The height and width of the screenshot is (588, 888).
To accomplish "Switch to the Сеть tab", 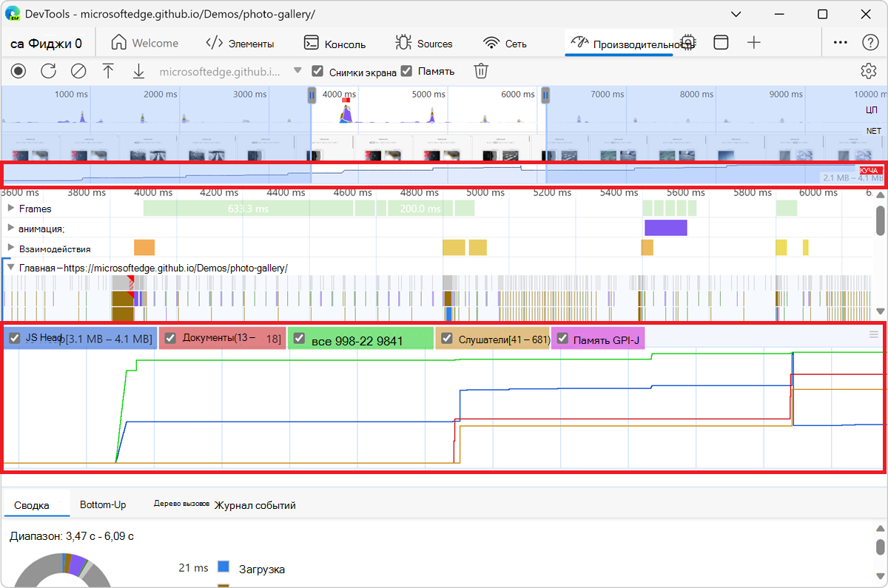I will pos(505,43).
